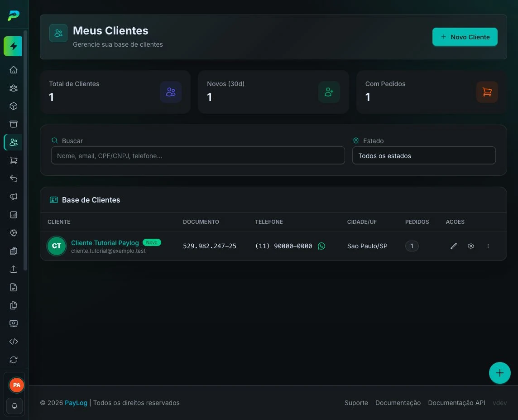Viewport: 518px width, 420px height.
Task: Open the PayLog footer link
Action: (x=76, y=403)
